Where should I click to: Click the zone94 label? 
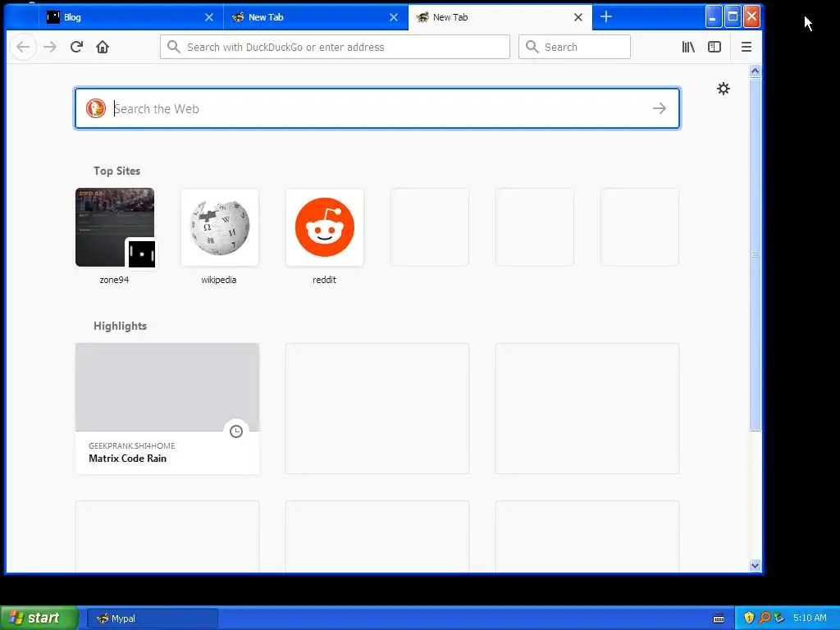pyautogui.click(x=114, y=280)
